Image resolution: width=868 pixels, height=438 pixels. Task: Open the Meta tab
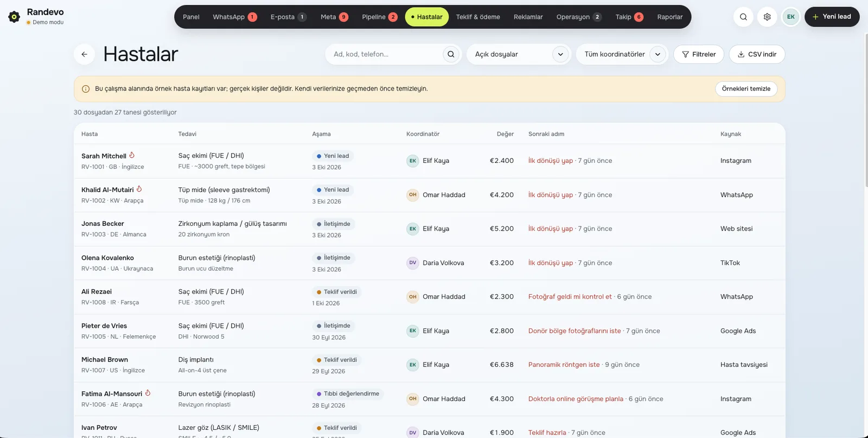(x=334, y=17)
